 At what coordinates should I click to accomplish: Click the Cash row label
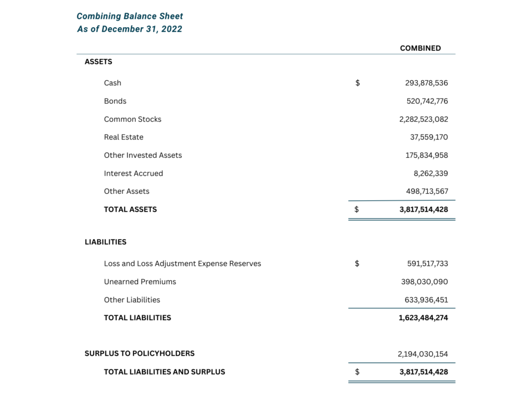pyautogui.click(x=112, y=83)
